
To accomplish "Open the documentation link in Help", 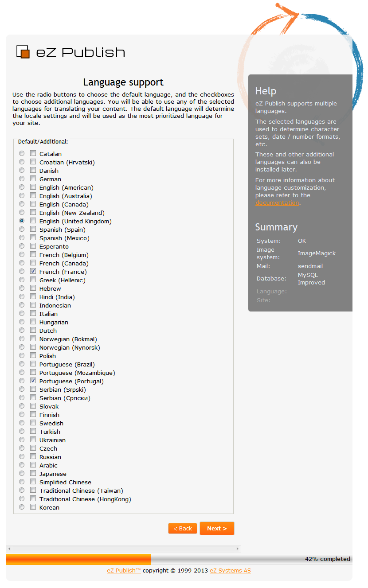I will pos(277,202).
